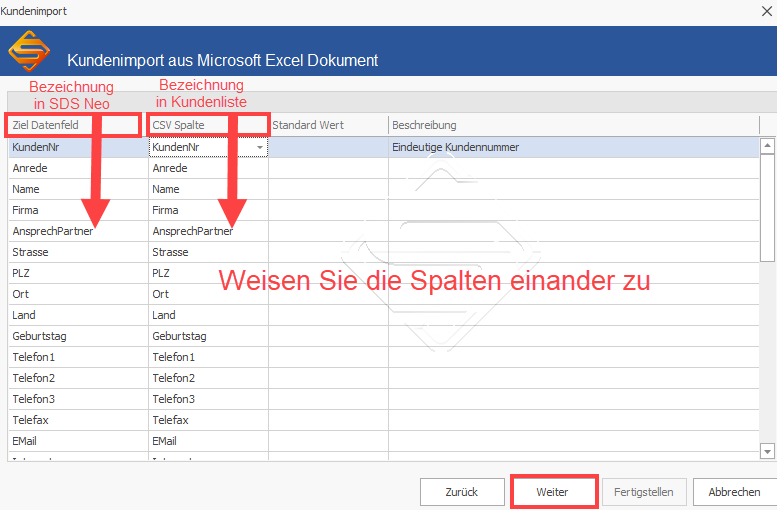
Task: Select the PLZ target field cell
Action: 78,273
